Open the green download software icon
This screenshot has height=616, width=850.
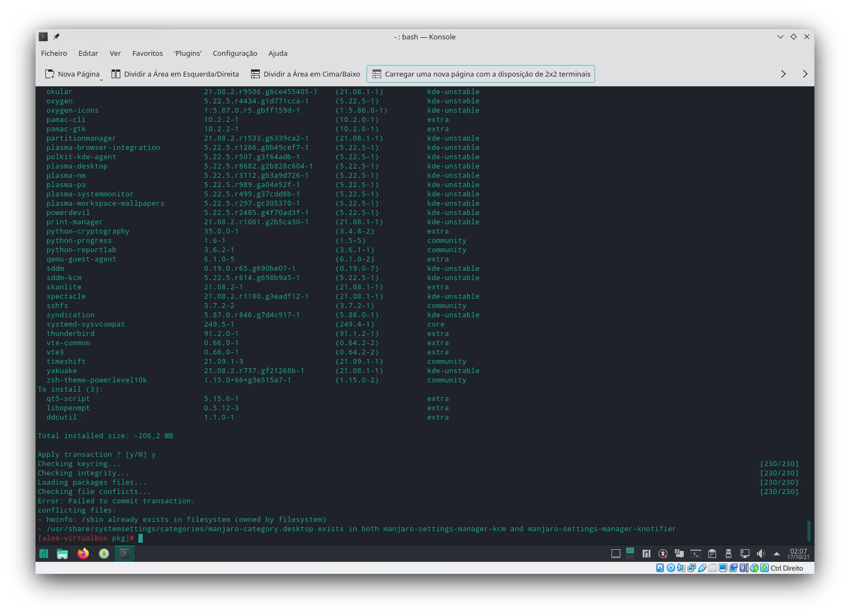104,554
